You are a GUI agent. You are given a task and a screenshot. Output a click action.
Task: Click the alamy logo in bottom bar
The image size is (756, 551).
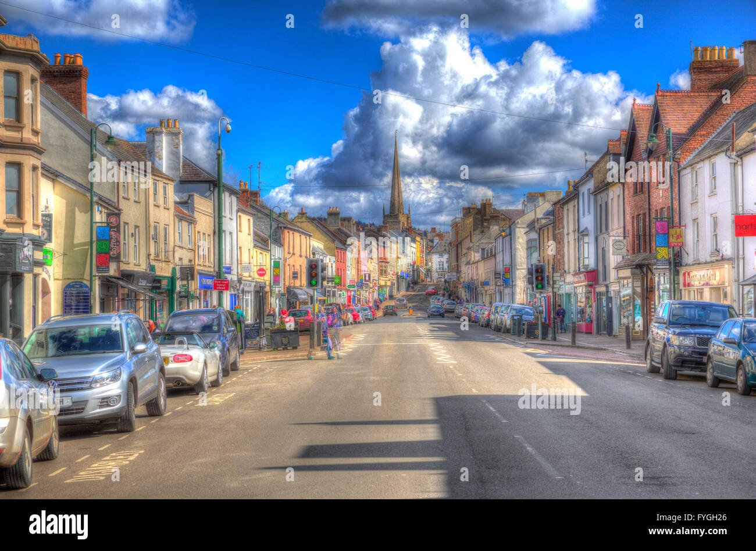(58, 525)
